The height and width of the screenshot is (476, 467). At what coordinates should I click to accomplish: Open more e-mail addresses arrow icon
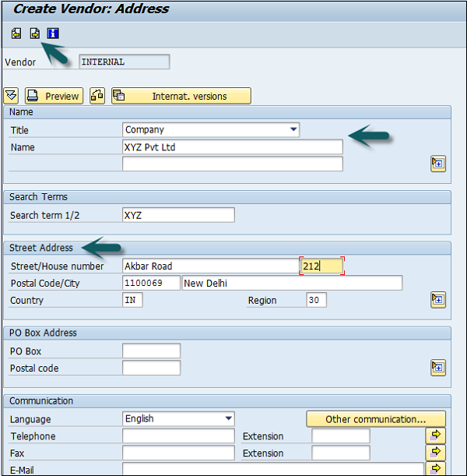(435, 469)
